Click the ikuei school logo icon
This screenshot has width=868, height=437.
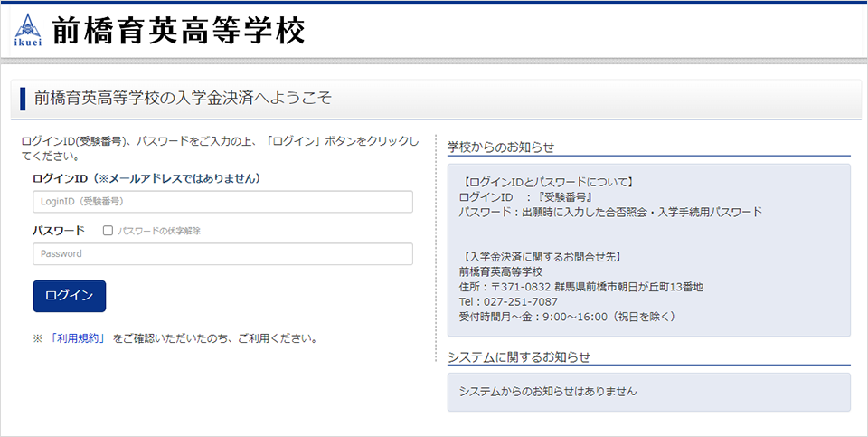click(28, 31)
